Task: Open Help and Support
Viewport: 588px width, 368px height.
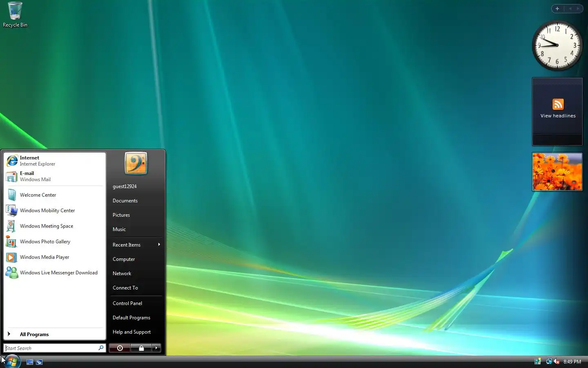Action: click(x=136, y=332)
